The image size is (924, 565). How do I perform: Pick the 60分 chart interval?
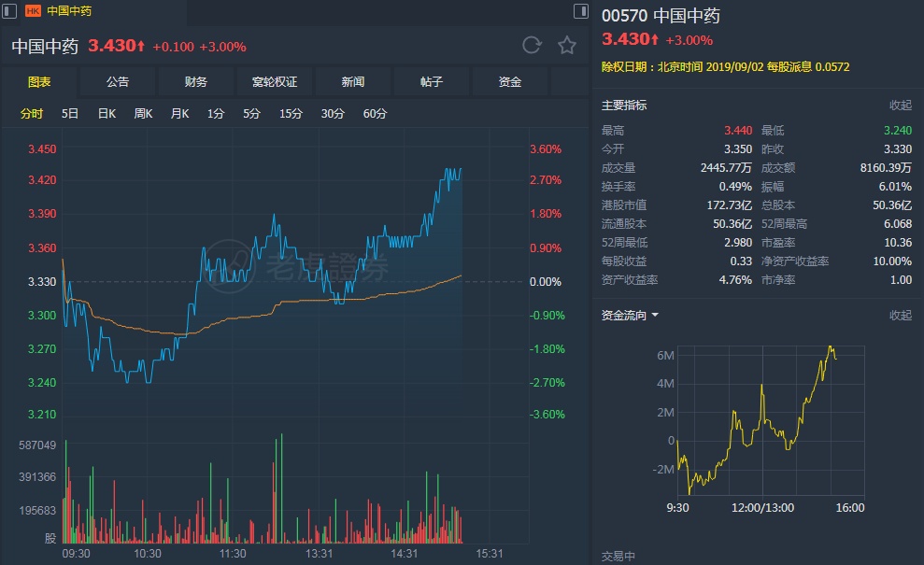pyautogui.click(x=375, y=114)
